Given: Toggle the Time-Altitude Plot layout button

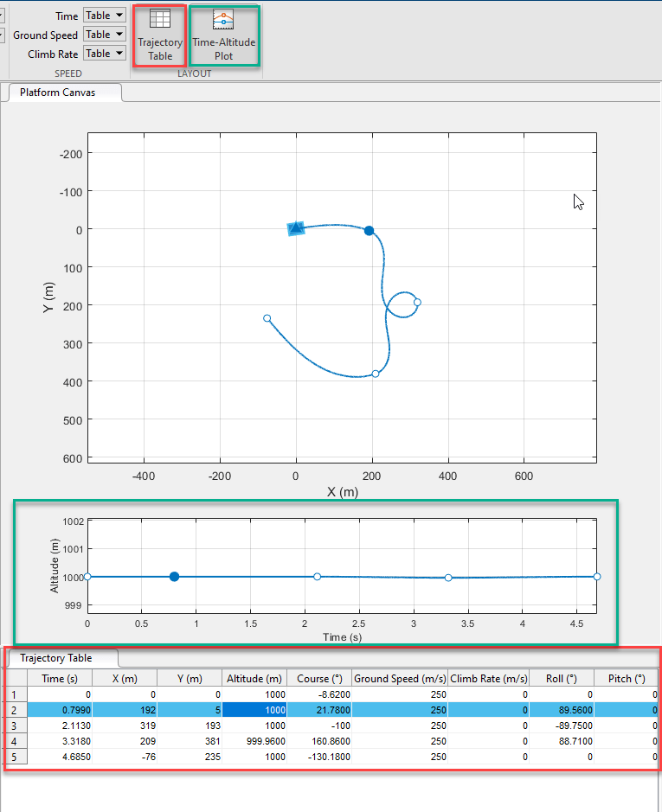Looking at the screenshot, I should tap(224, 35).
